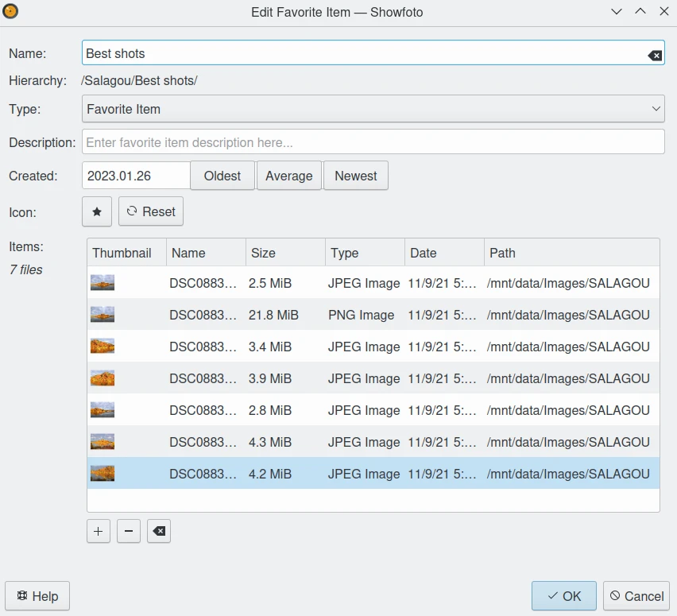
Task: Remove selected file with the minus button
Action: (128, 532)
